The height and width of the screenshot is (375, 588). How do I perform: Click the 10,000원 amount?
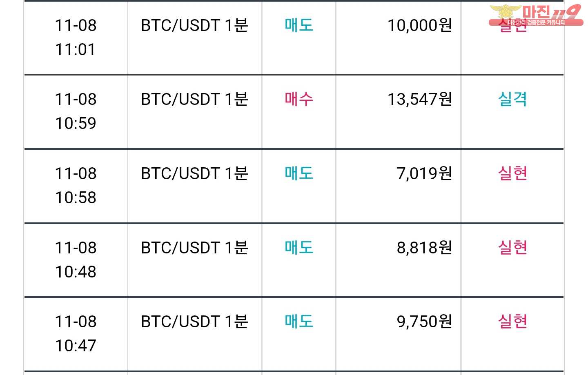419,25
